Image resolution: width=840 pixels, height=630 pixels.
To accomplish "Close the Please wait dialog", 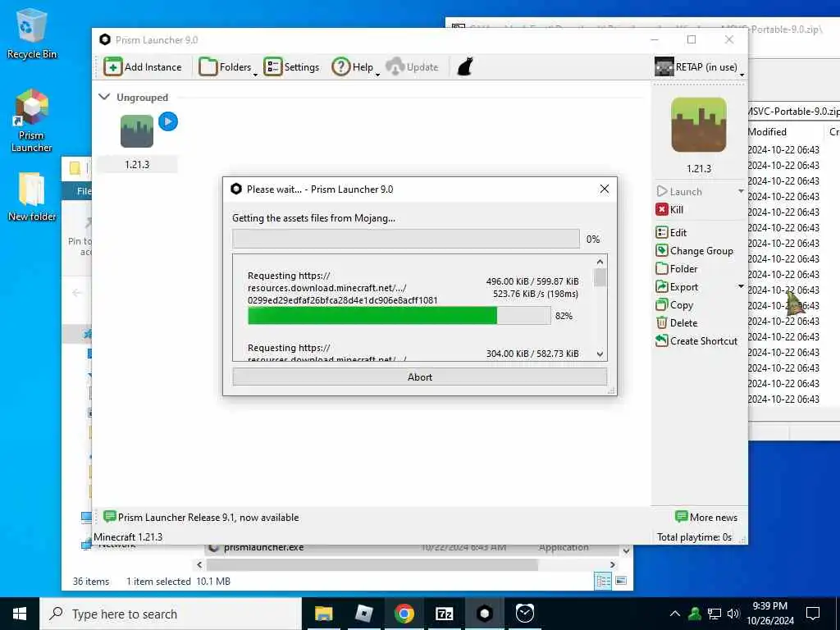I will point(605,189).
